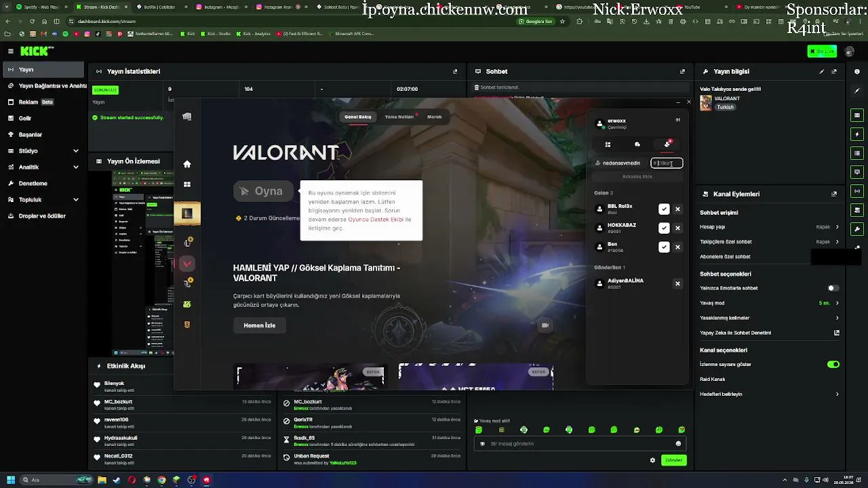The height and width of the screenshot is (488, 868).
Task: Click the Kick logo
Action: [37, 52]
